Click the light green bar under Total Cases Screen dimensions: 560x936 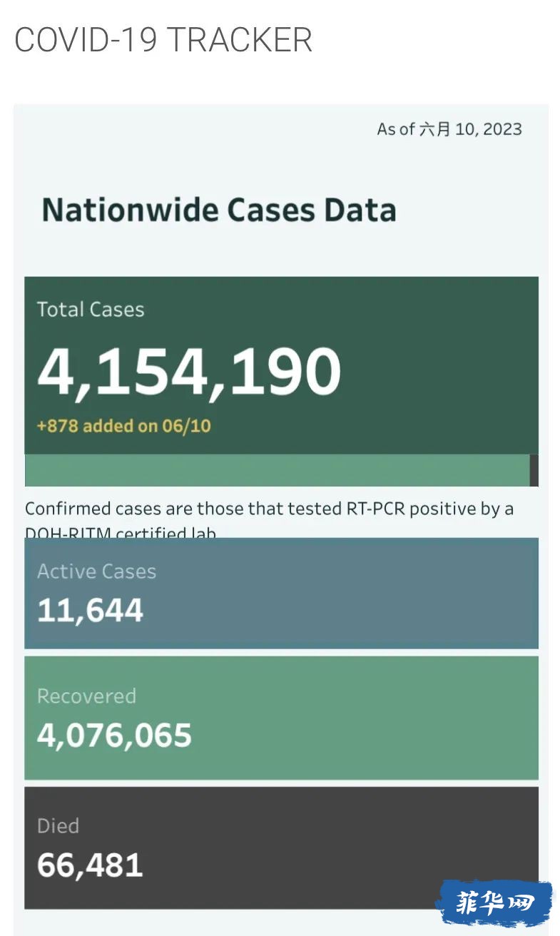point(277,470)
